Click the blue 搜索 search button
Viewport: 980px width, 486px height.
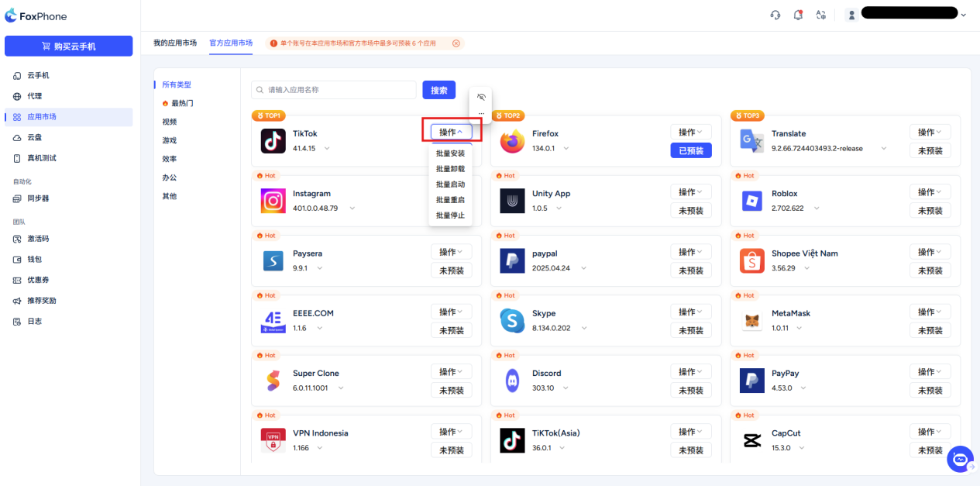(x=438, y=90)
